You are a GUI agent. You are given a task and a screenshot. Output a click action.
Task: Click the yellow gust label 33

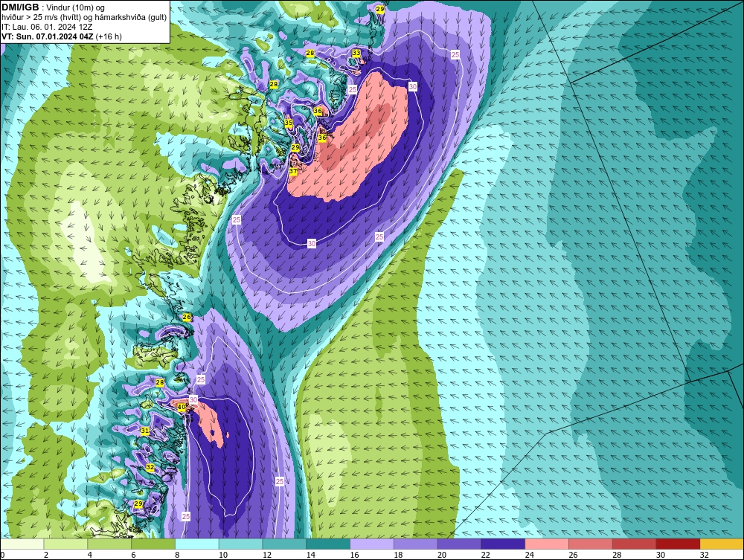tap(356, 53)
